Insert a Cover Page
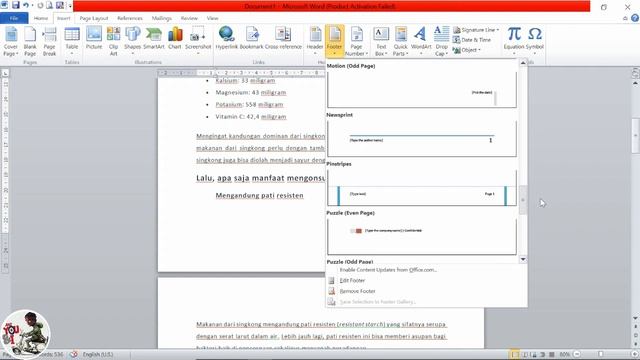640x360 pixels. click(x=11, y=42)
